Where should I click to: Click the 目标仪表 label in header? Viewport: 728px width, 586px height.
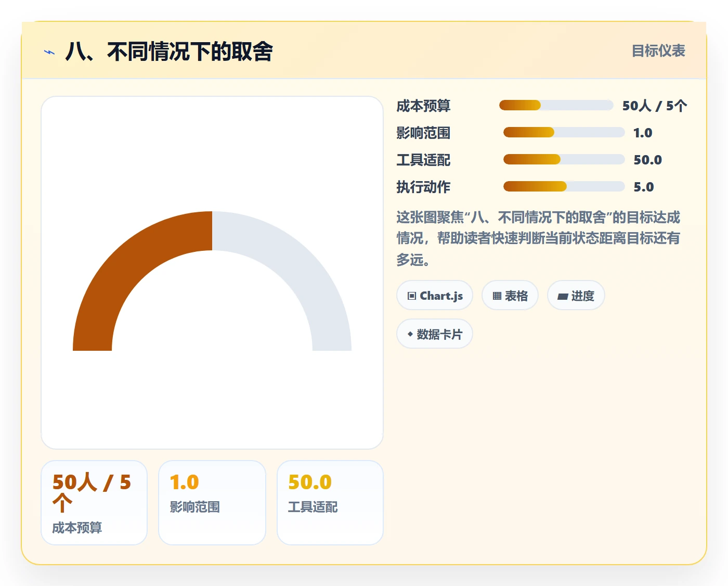coord(658,51)
